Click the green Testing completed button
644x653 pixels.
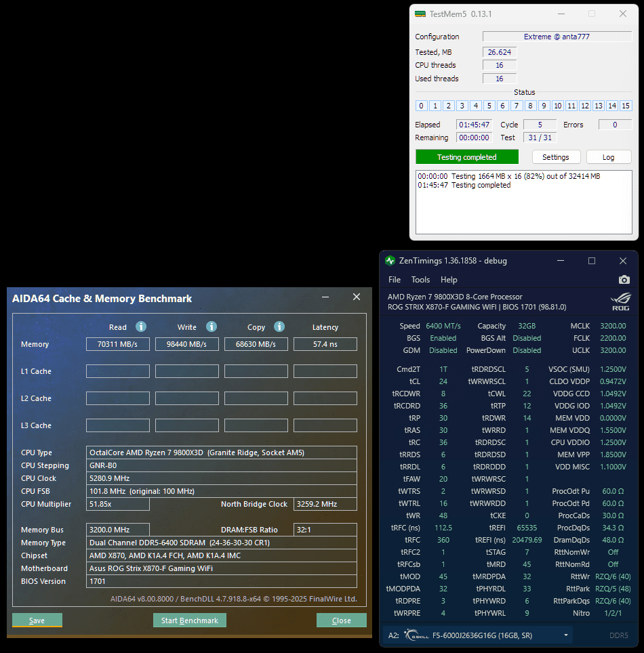click(467, 157)
